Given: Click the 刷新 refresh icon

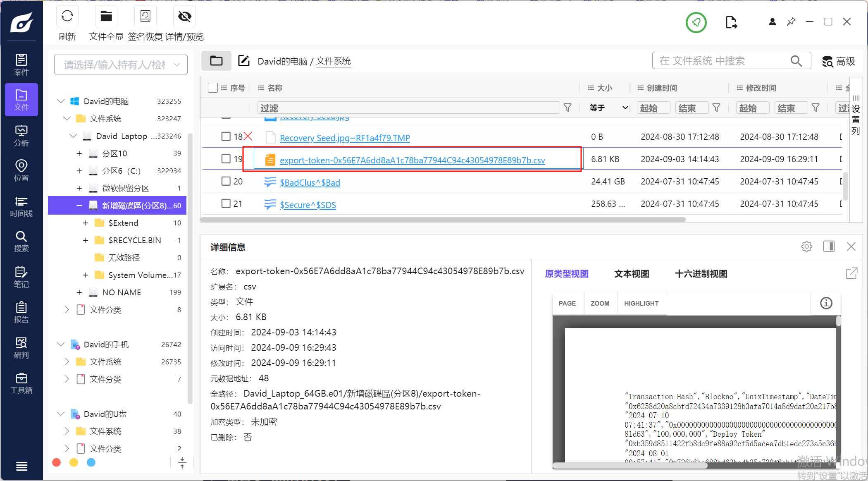Looking at the screenshot, I should click(x=67, y=17).
